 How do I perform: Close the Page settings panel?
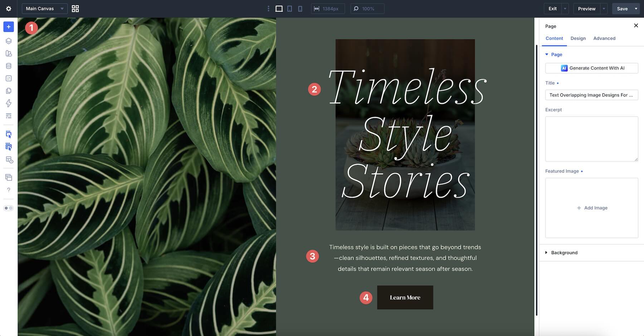click(x=636, y=25)
